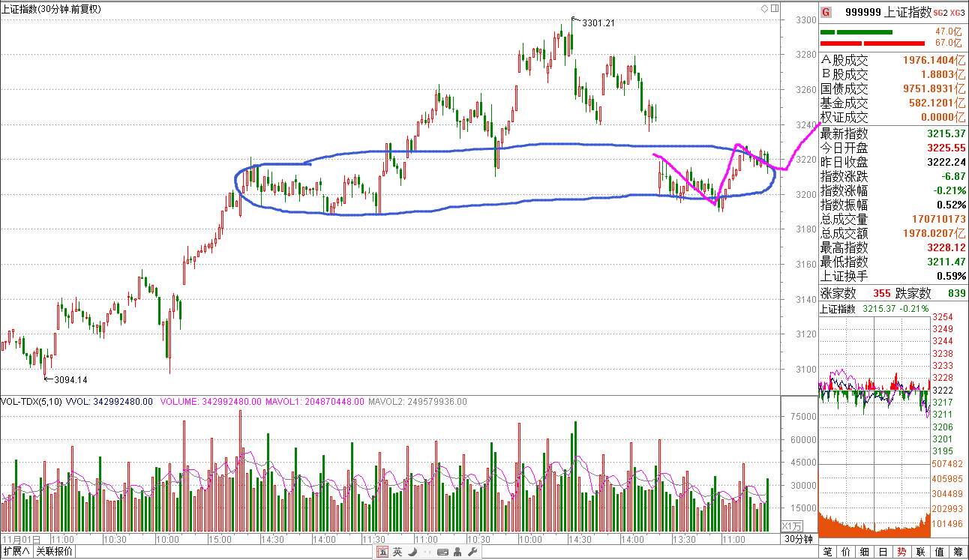Open the 30分钟 period selector
The image size is (969, 560).
[x=798, y=539]
